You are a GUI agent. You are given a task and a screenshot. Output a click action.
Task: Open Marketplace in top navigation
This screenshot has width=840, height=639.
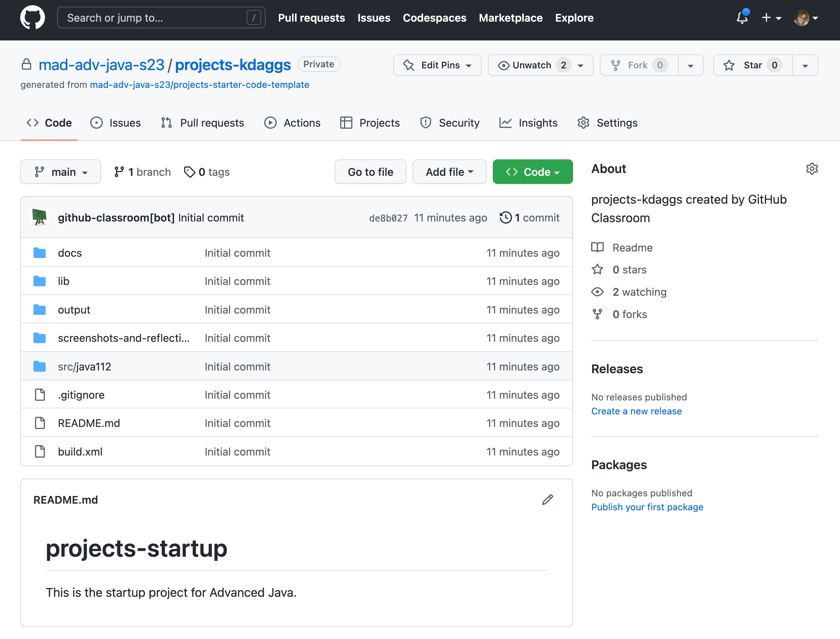(511, 18)
